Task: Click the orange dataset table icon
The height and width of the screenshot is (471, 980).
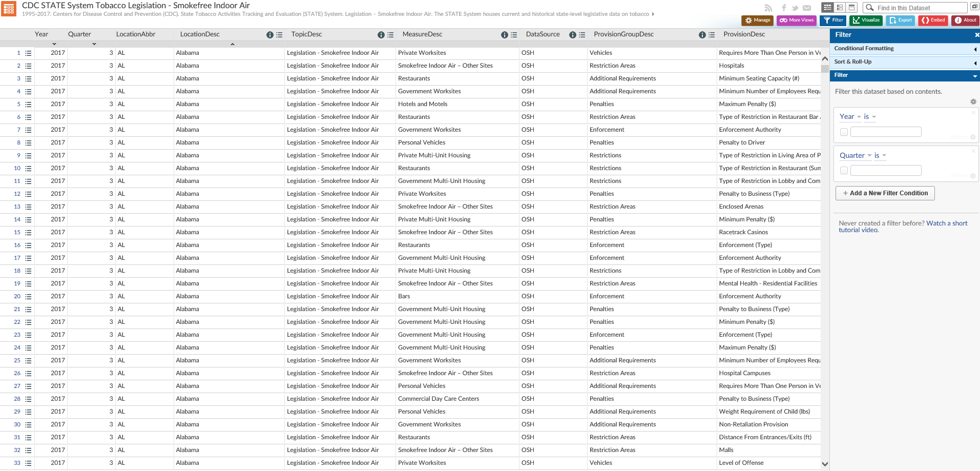Action: [x=9, y=9]
